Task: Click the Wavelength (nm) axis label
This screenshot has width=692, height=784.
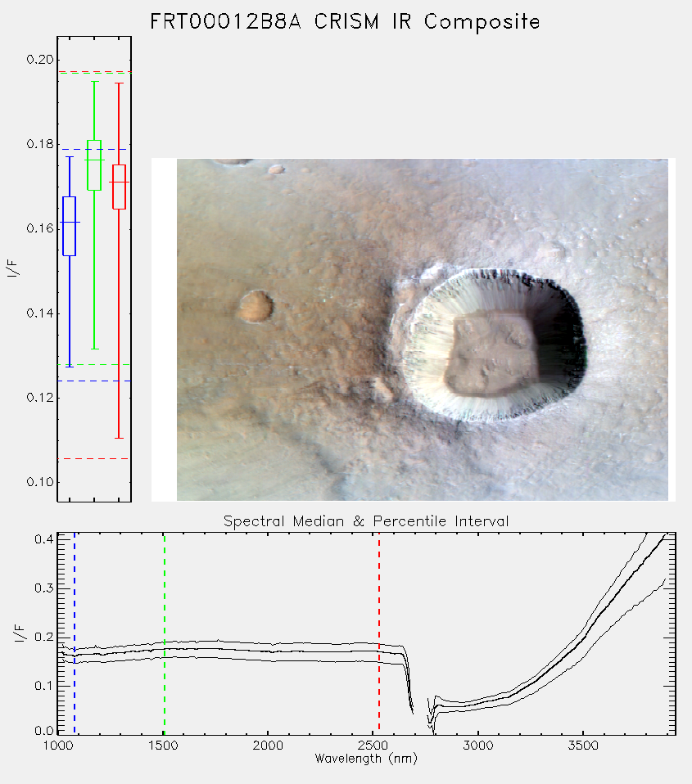Action: pos(366,759)
